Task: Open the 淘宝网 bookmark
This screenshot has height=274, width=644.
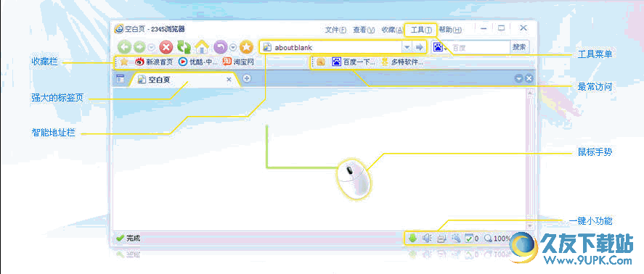Action: pyautogui.click(x=238, y=62)
